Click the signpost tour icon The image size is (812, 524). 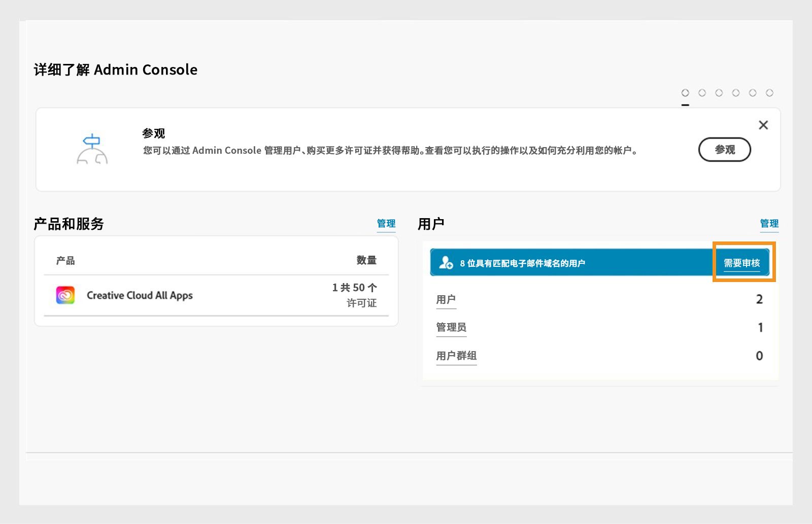[x=92, y=149]
